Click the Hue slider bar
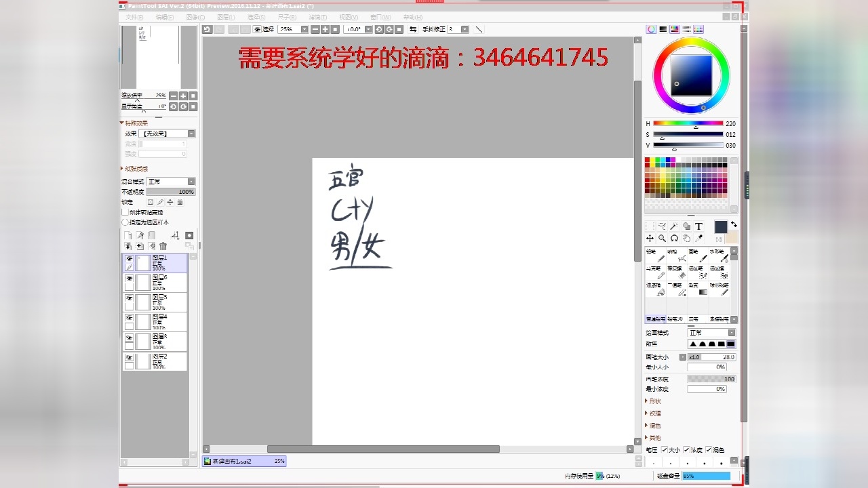The height and width of the screenshot is (488, 868). tap(688, 123)
